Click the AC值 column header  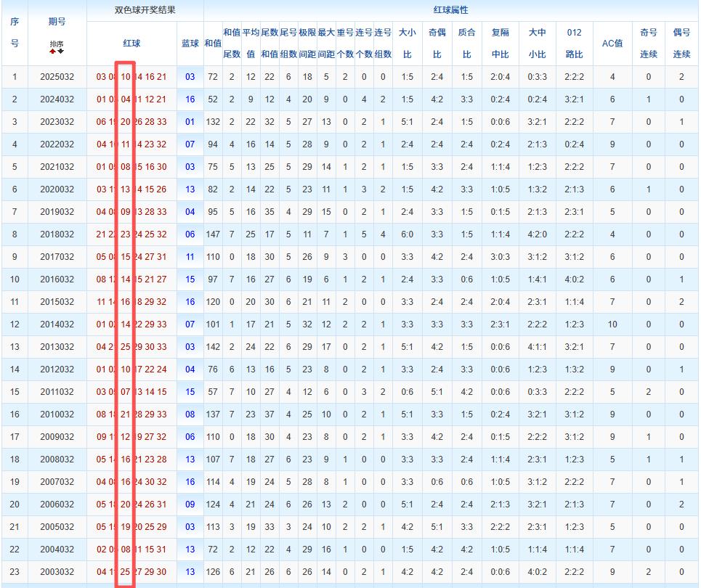[x=612, y=44]
